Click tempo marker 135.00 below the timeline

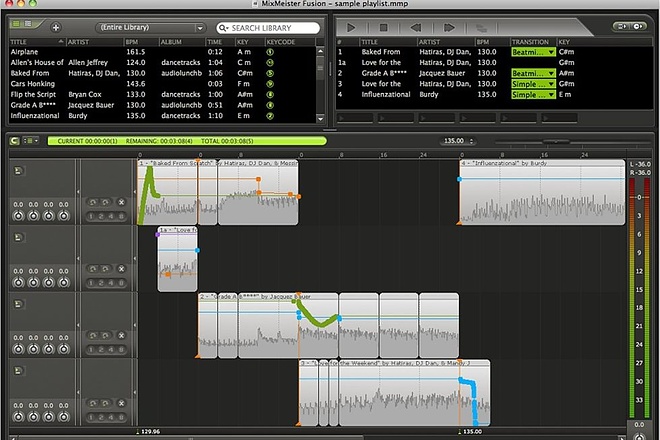coord(470,431)
